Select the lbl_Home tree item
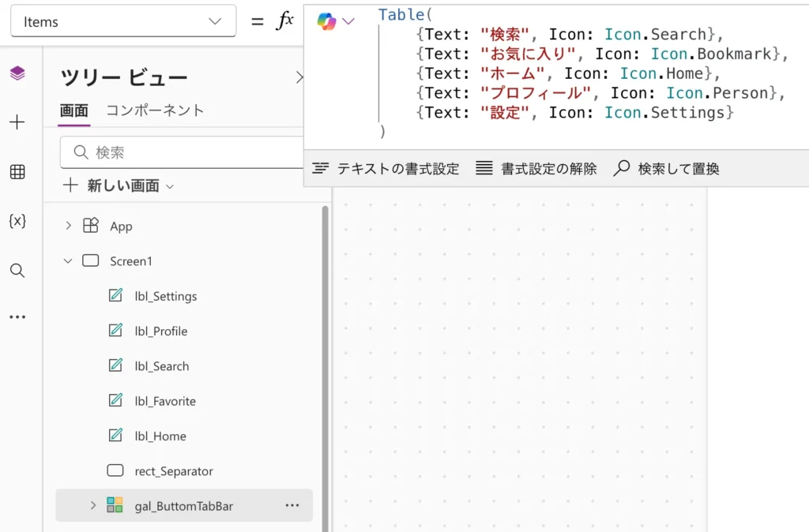The image size is (809, 532). (184, 436)
